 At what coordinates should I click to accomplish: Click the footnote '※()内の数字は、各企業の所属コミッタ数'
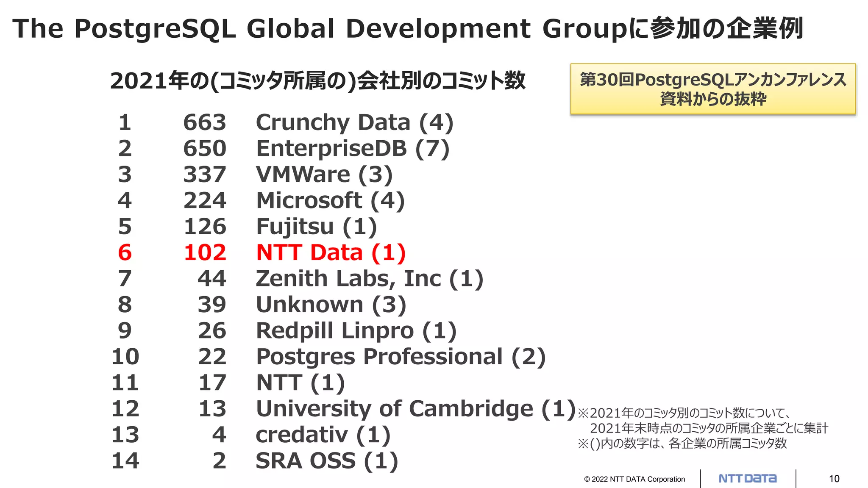click(682, 443)
